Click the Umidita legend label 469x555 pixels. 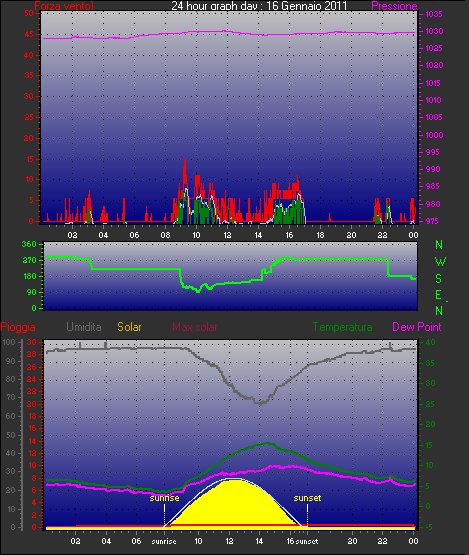coord(84,327)
